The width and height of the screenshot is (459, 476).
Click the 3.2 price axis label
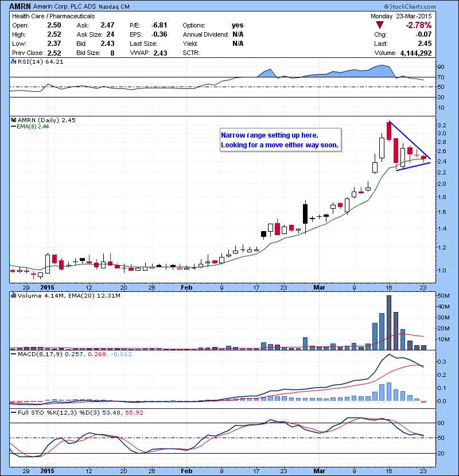(442, 126)
